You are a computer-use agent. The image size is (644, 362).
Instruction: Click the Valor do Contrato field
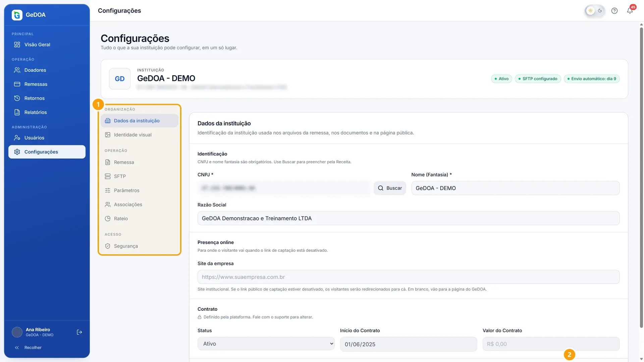tap(551, 344)
